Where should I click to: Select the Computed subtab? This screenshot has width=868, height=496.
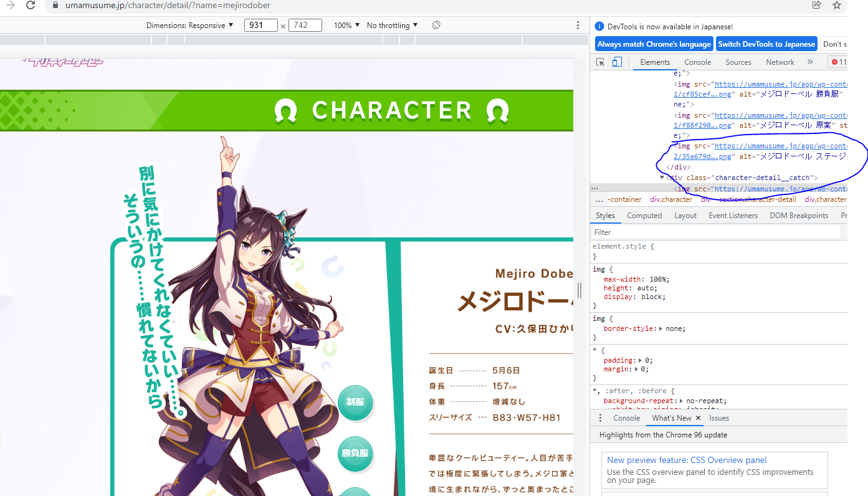644,216
